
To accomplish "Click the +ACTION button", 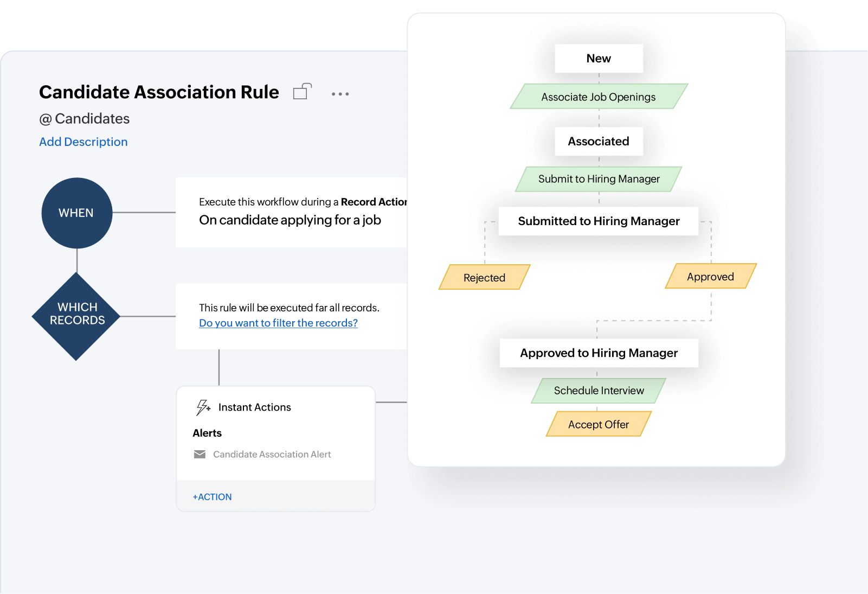I will pos(211,496).
